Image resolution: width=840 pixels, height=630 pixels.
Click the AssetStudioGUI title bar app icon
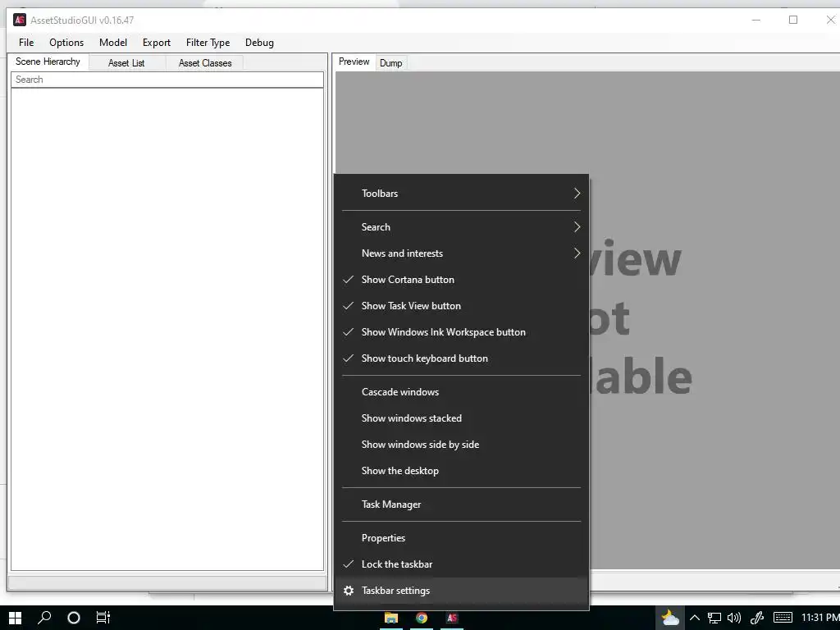(x=20, y=20)
